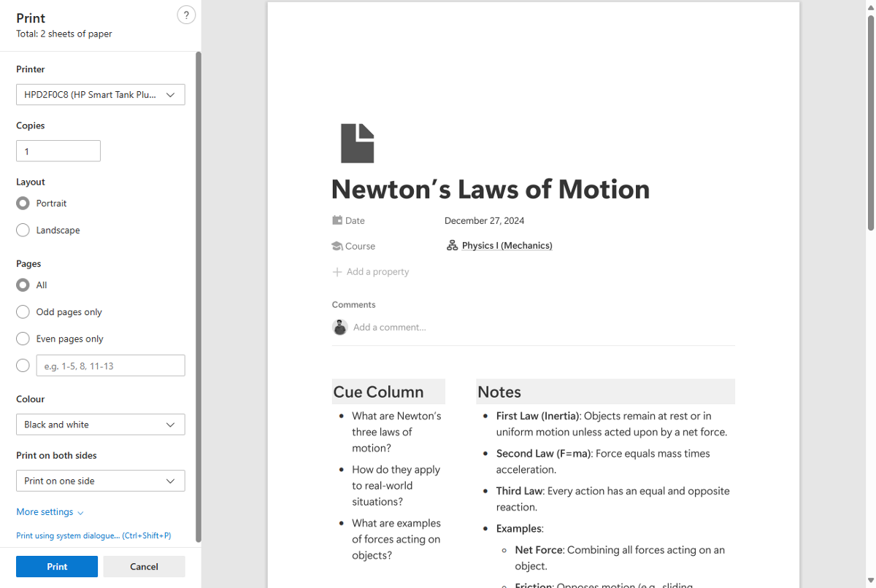Click the First Law (Inertia) bullet
876x588 pixels.
[612, 424]
